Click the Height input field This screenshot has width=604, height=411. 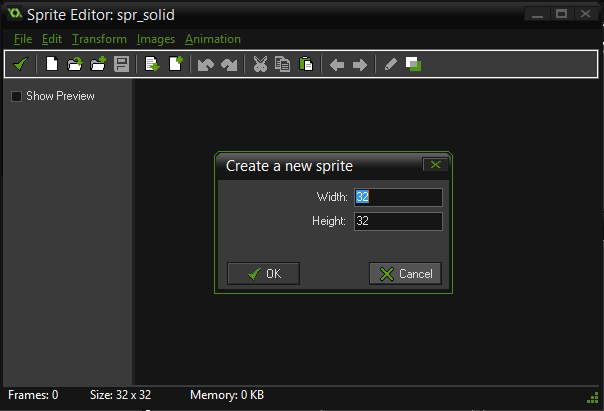[x=398, y=221]
